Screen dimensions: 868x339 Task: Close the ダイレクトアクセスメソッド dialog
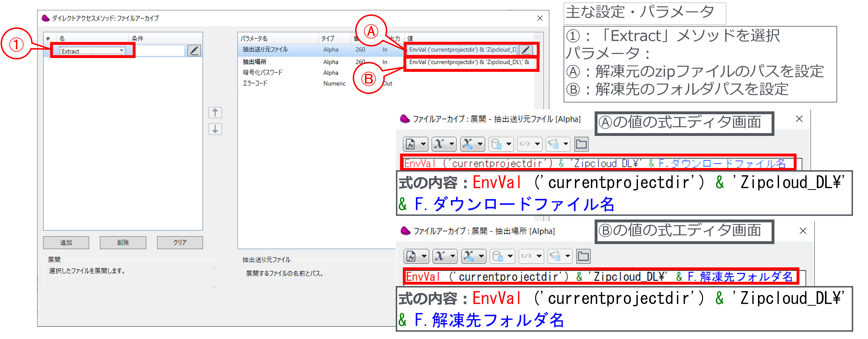[540, 18]
